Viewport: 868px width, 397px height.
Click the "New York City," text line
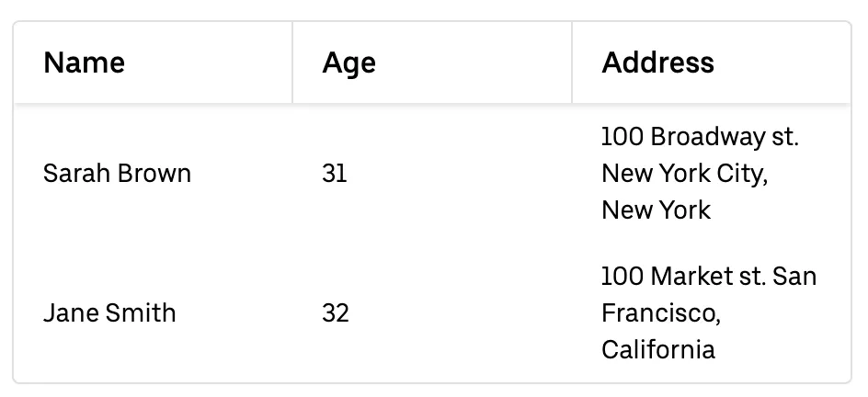click(x=684, y=174)
